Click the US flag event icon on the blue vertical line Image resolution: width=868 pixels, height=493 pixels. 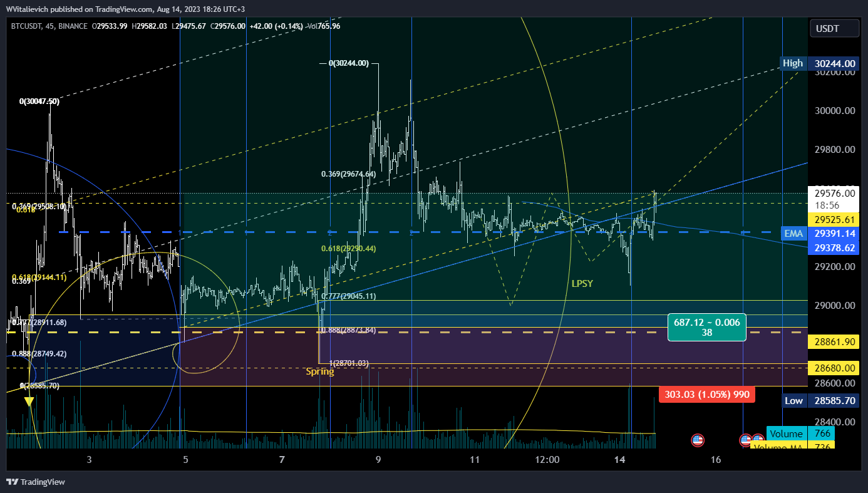click(746, 440)
